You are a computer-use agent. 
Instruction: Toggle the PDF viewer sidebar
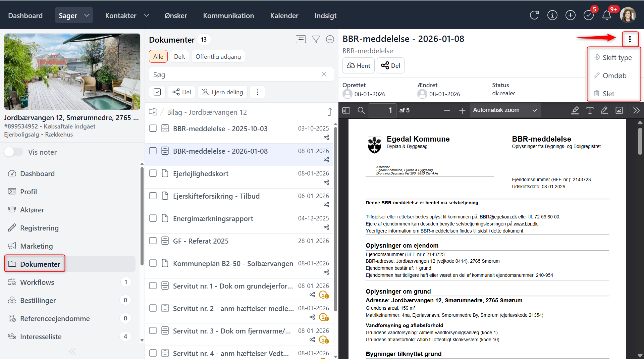pyautogui.click(x=346, y=110)
